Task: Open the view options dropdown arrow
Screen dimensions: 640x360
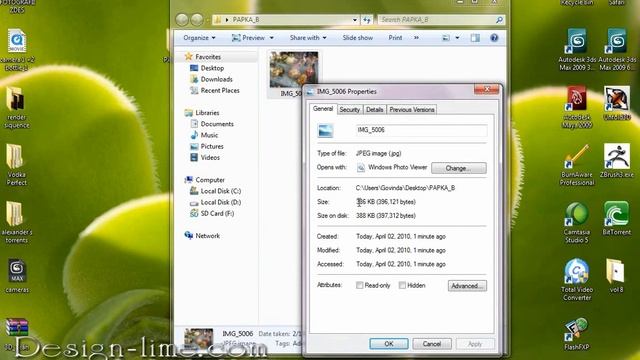Action: [x=457, y=38]
